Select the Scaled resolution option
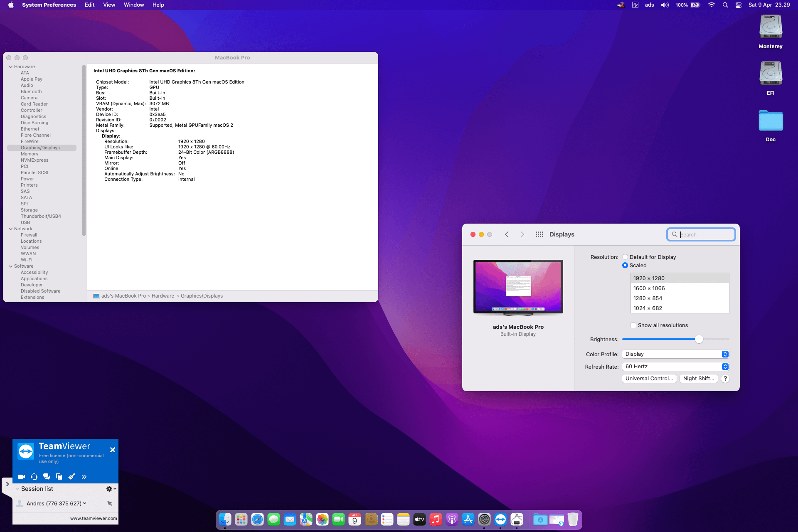This screenshot has height=532, width=798. click(x=625, y=266)
